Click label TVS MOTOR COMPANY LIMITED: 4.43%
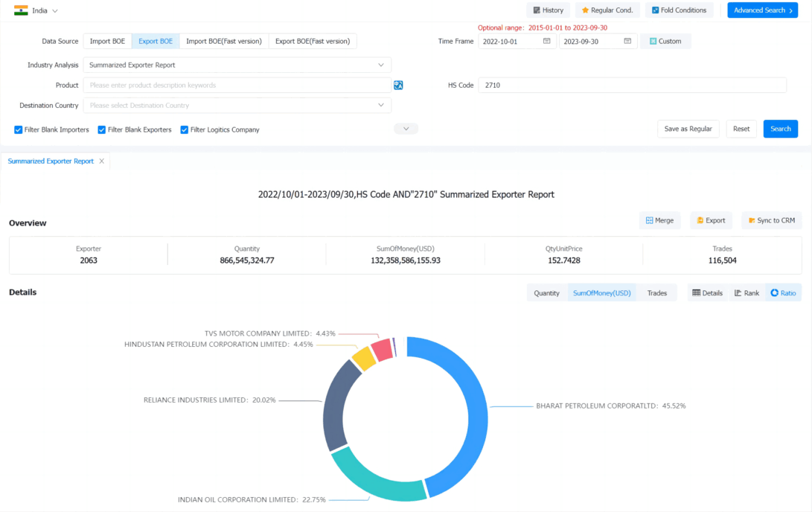The height and width of the screenshot is (512, 812). 270,333
